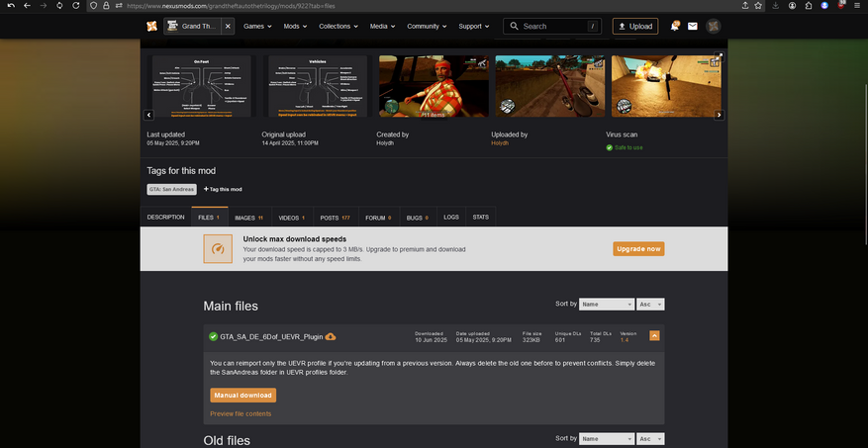Open the Vehicles controls thumbnail
The height and width of the screenshot is (448, 868).
pos(318,86)
